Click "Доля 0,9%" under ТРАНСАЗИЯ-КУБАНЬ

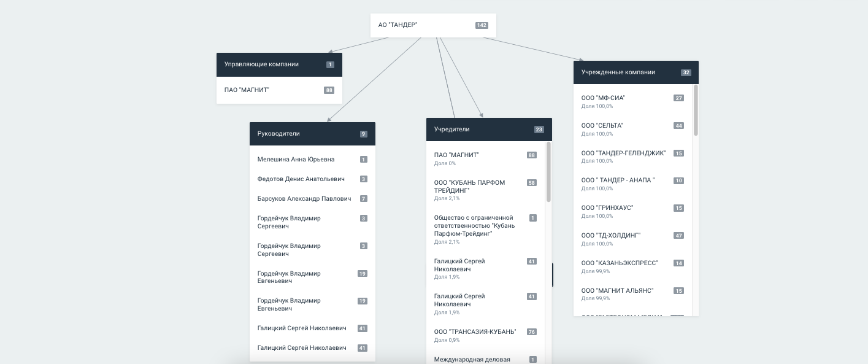447,340
